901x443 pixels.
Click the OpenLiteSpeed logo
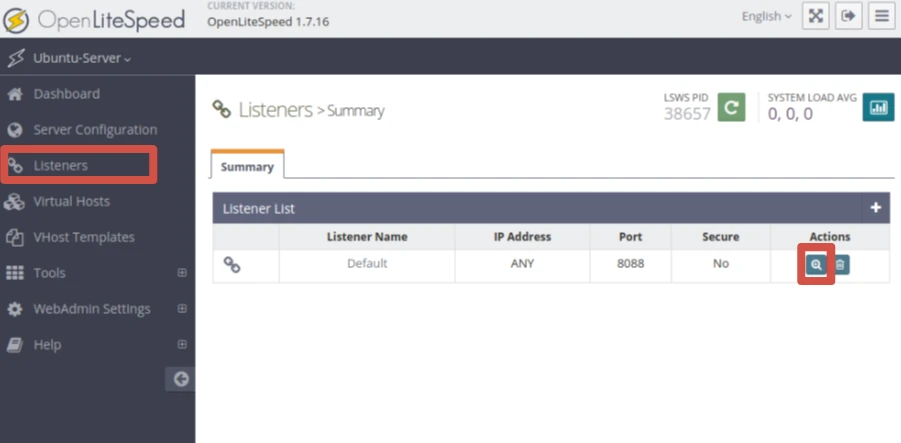[94, 20]
